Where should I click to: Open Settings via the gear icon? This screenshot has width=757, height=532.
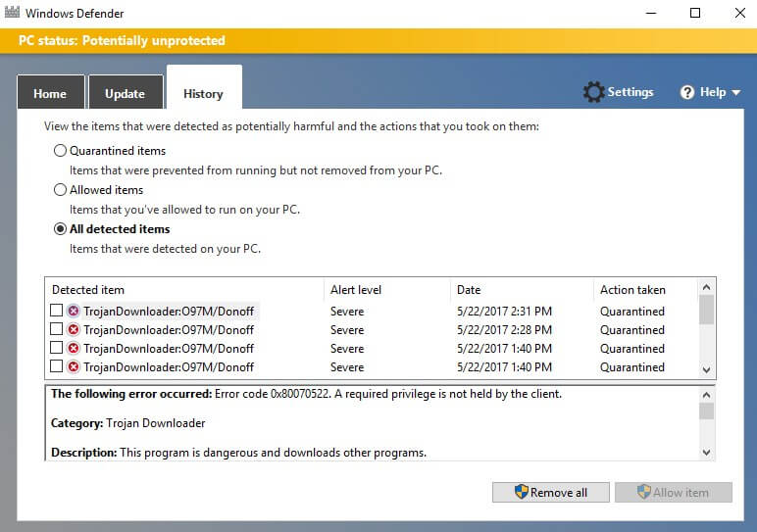pos(593,92)
